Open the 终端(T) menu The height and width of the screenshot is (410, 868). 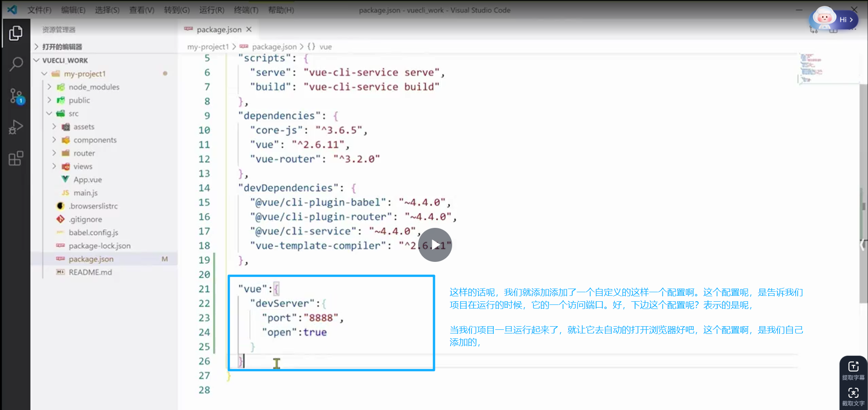point(246,10)
